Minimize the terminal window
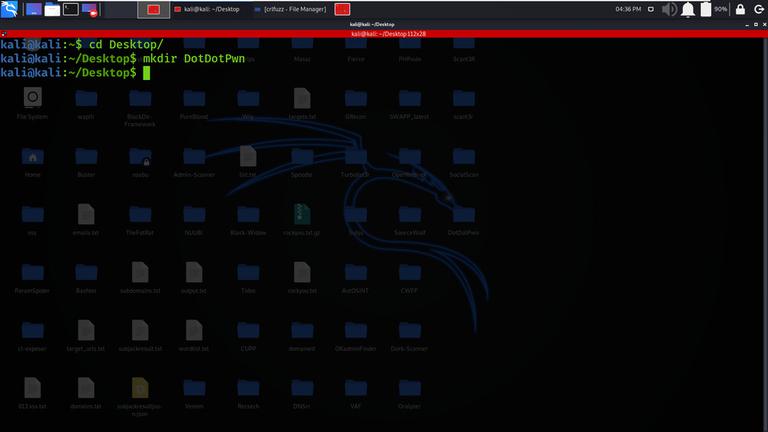 (x=747, y=24)
